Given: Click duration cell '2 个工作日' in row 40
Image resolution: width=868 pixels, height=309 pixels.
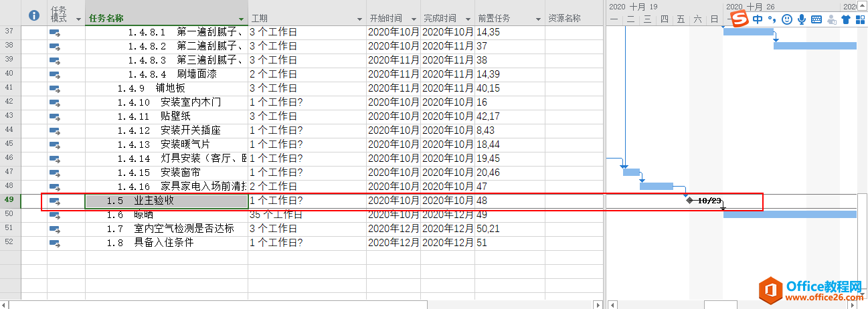Looking at the screenshot, I should point(307,74).
